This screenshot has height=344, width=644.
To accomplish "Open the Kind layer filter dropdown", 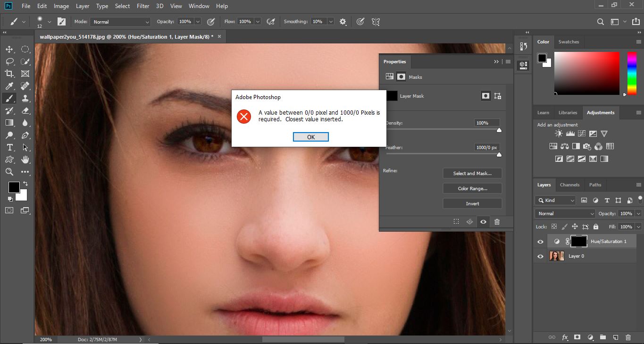I will pos(555,201).
